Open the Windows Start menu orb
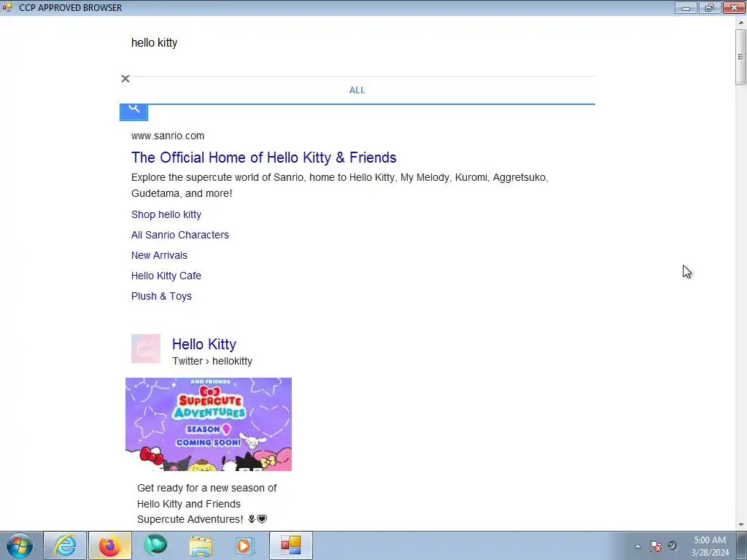This screenshot has height=560, width=747. [20, 545]
